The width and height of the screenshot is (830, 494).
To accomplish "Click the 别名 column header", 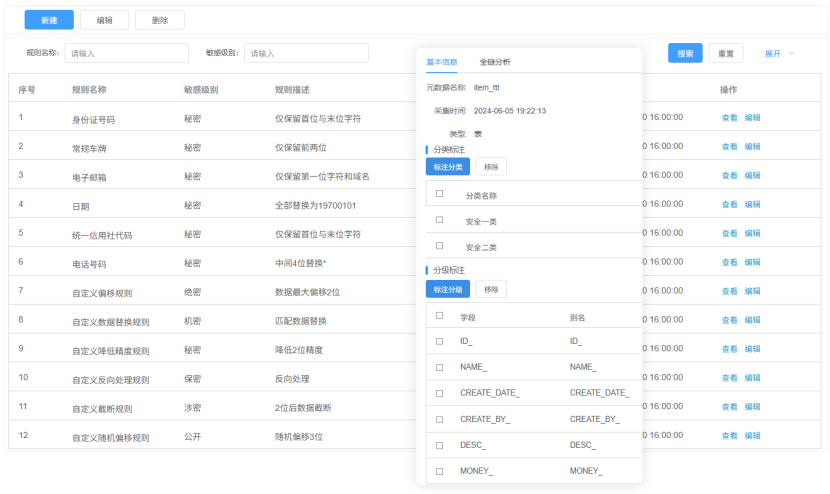I will pos(577,318).
